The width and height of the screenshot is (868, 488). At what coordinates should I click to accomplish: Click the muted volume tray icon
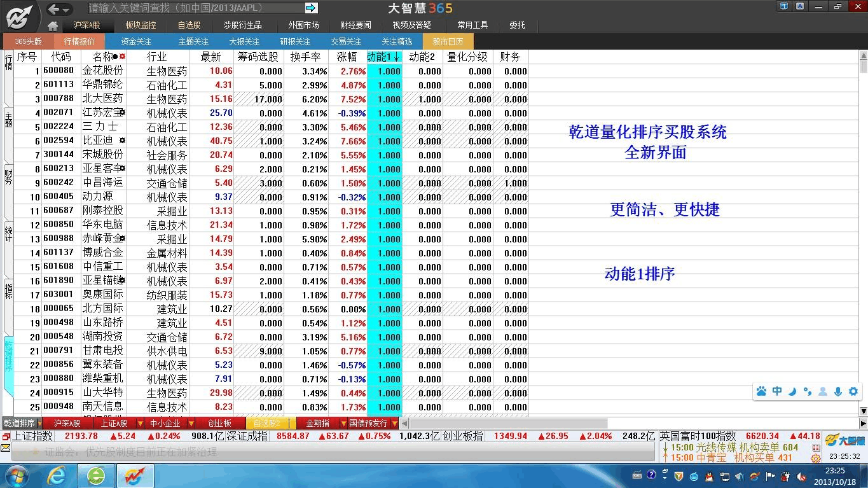click(801, 476)
